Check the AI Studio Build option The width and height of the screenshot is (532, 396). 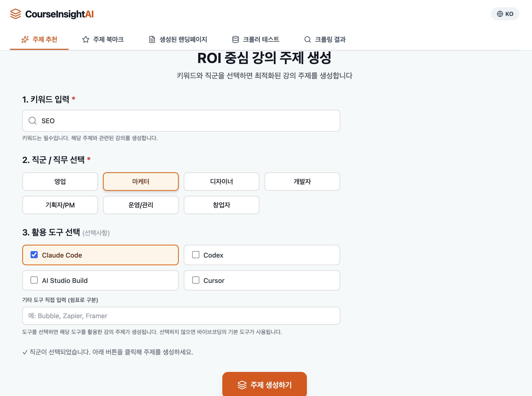click(34, 280)
